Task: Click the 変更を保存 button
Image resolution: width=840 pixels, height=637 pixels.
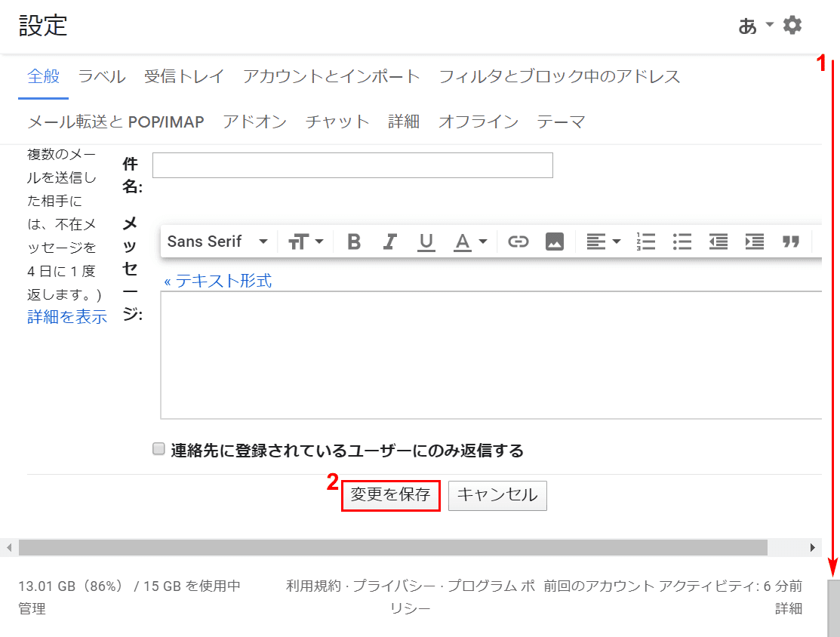Action: tap(390, 495)
